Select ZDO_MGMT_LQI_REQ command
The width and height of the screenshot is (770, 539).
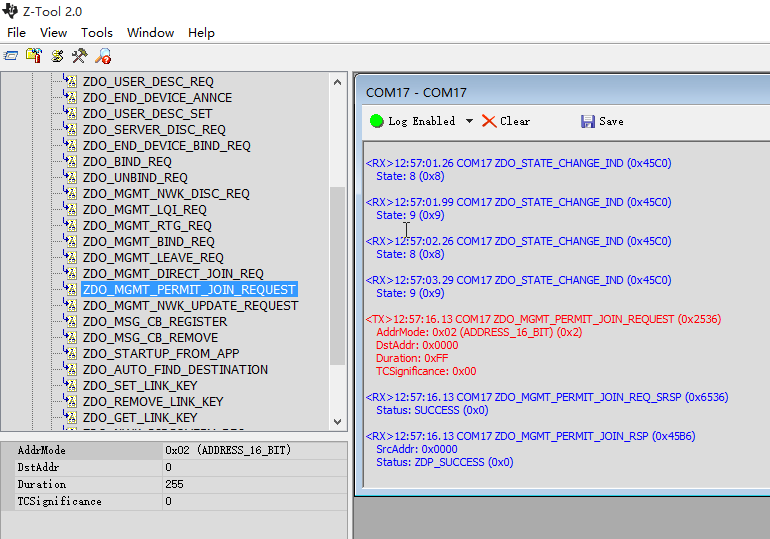144,210
